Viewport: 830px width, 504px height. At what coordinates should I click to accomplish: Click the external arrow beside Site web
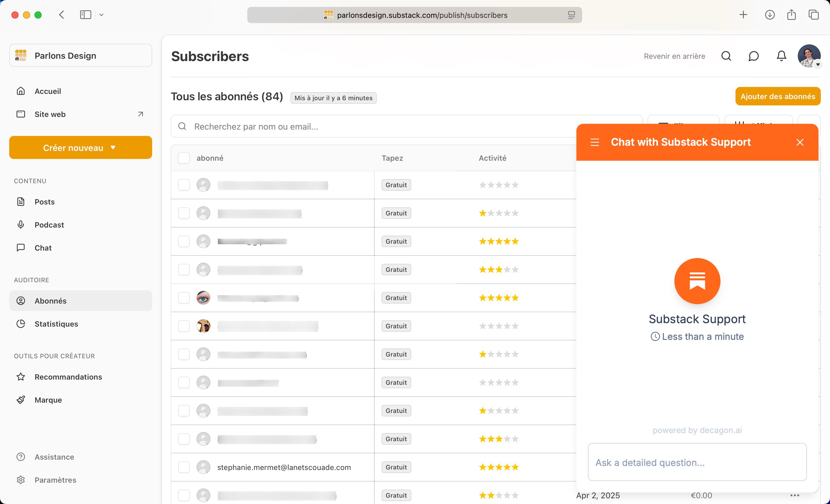tap(140, 114)
